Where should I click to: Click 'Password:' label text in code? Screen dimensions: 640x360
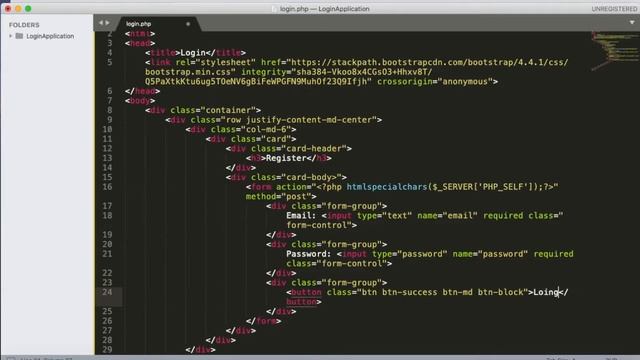pyautogui.click(x=309, y=254)
